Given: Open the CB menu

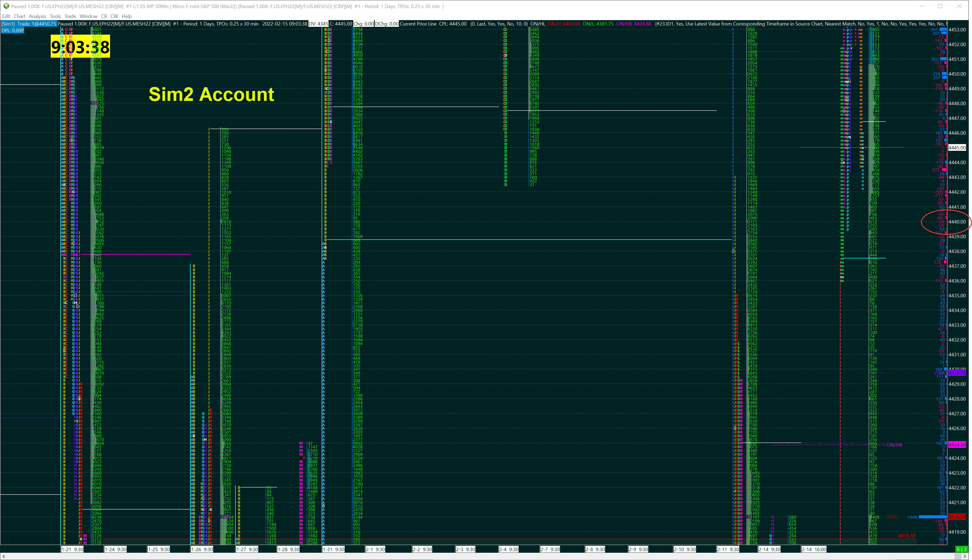Looking at the screenshot, I should tap(104, 16).
